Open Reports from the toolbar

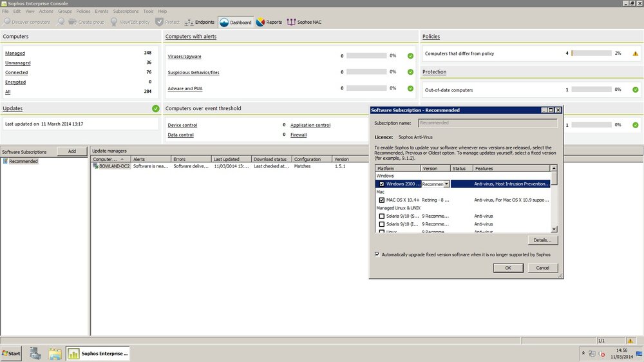point(269,22)
